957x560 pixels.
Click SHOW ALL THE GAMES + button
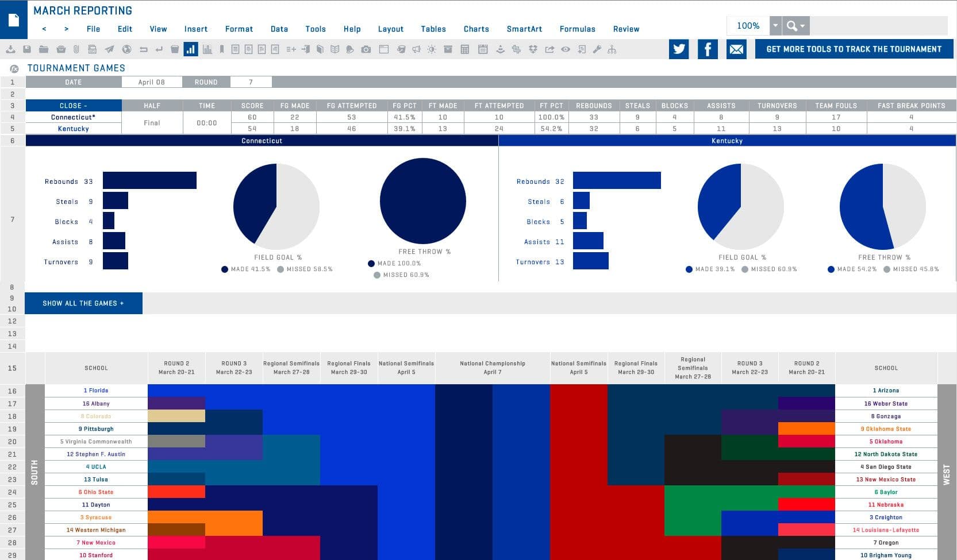(x=83, y=303)
